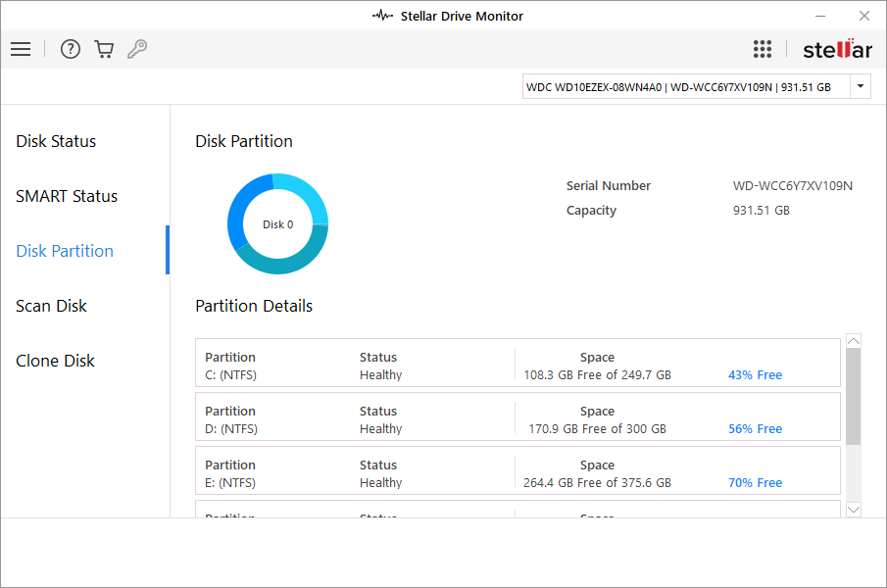The height and width of the screenshot is (588, 887).
Task: Switch to Disk Status tab
Action: pyautogui.click(x=56, y=141)
